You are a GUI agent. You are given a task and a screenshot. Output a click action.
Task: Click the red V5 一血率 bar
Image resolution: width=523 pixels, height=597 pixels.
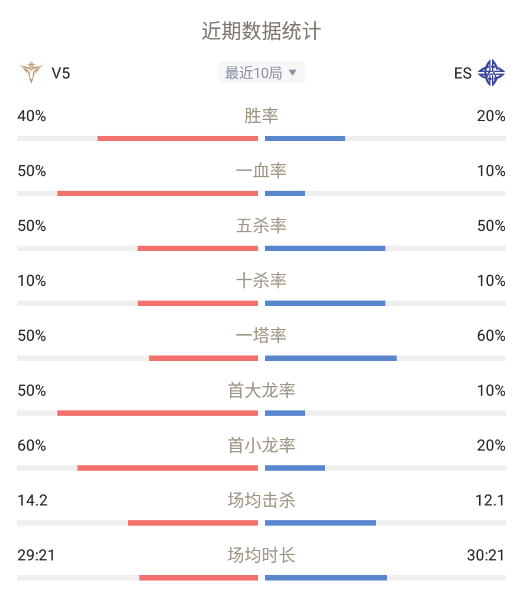(157, 193)
